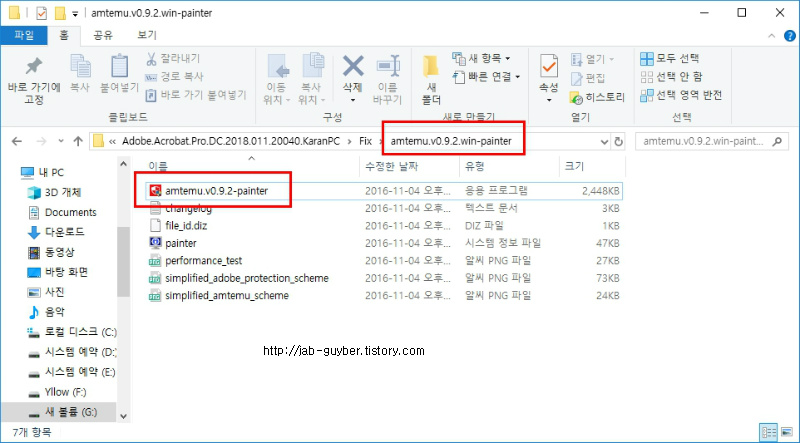Open 3D 개체 in navigation pane

(x=54, y=192)
